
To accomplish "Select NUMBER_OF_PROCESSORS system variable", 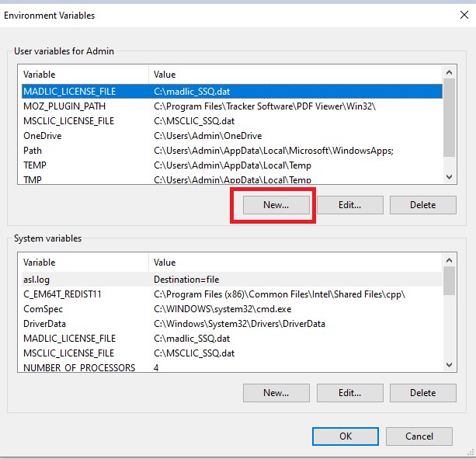I will point(79,368).
